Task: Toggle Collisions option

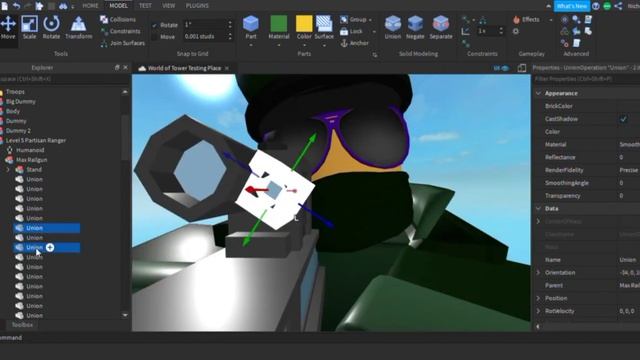Action: click(118, 20)
